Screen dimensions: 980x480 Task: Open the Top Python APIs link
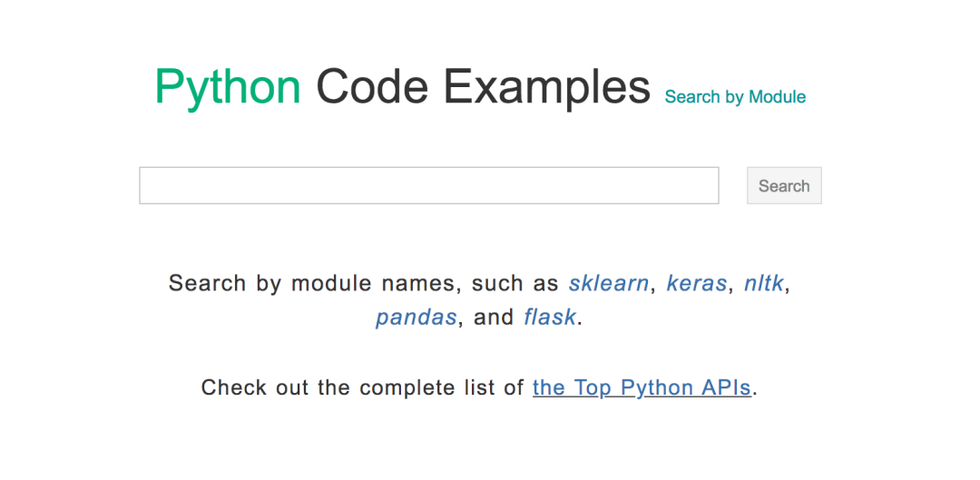[x=641, y=388]
